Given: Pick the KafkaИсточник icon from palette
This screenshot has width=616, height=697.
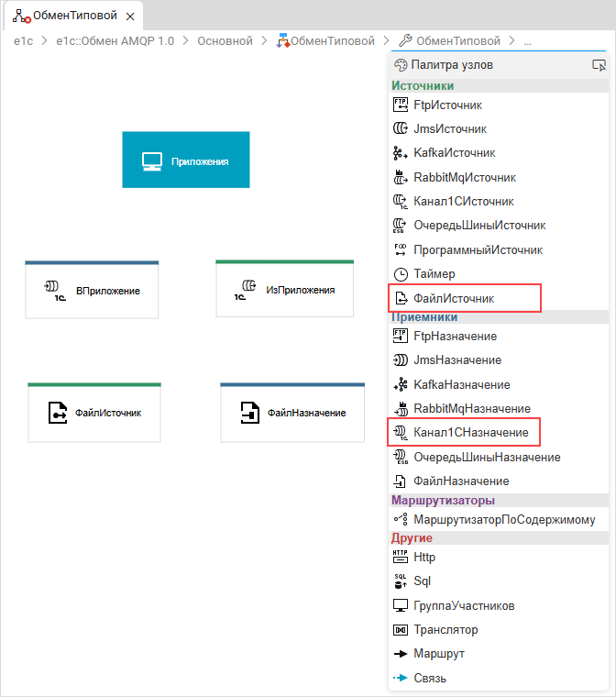Looking at the screenshot, I should click(400, 153).
